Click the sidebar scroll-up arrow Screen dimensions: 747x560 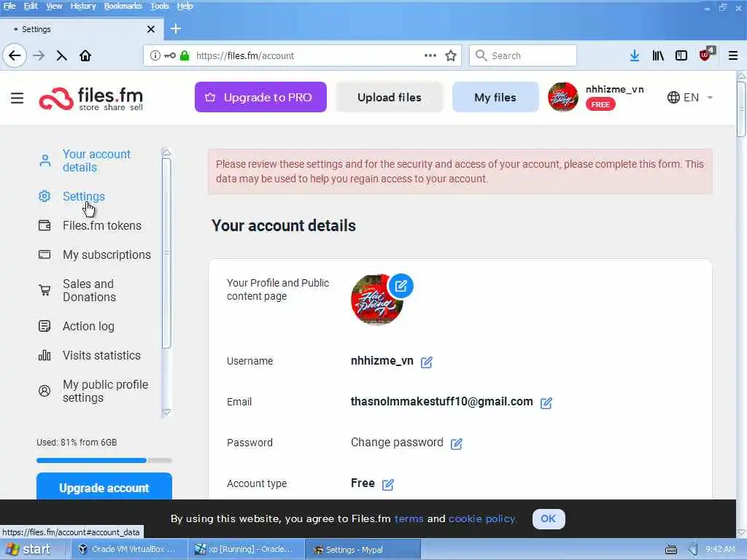click(x=167, y=152)
